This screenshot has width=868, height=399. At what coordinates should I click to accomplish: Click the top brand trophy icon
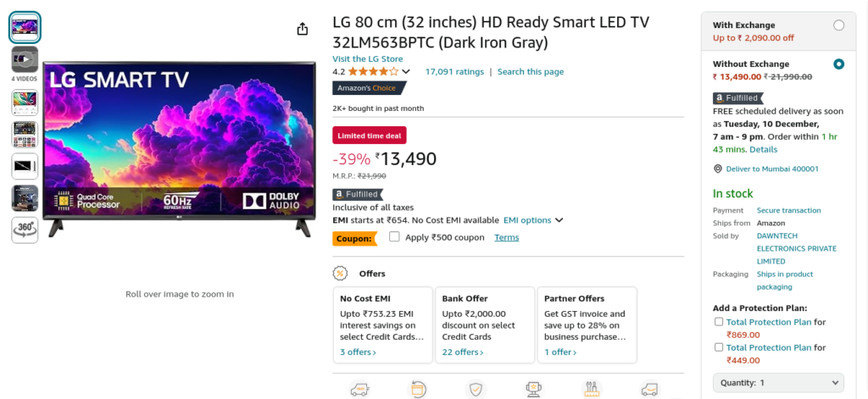coord(534,389)
